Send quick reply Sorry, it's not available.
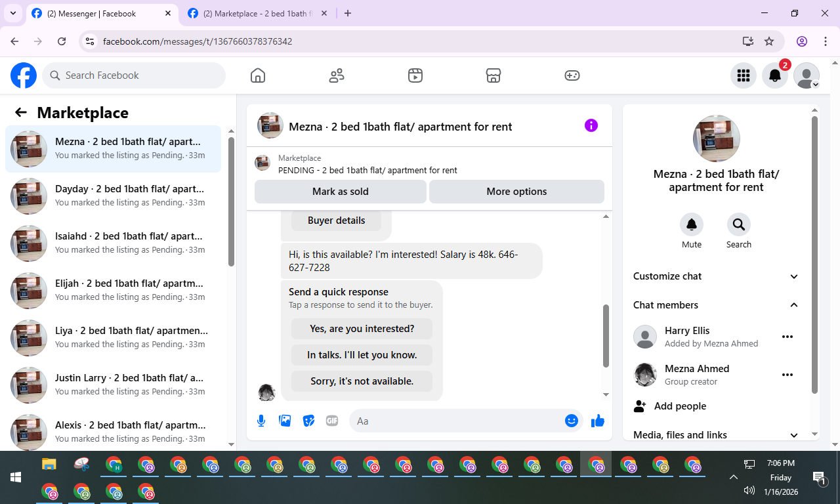 pyautogui.click(x=362, y=381)
